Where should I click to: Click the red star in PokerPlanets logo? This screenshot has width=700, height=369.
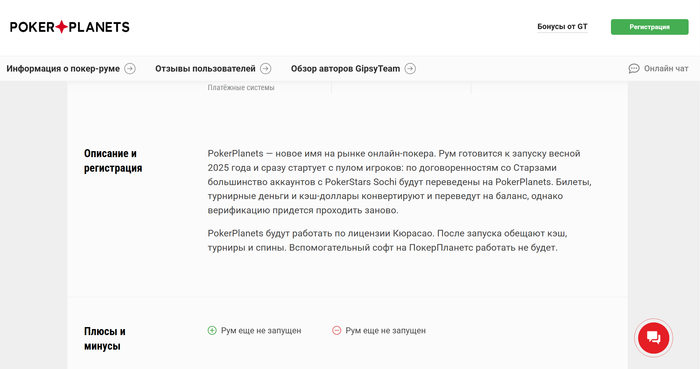pyautogui.click(x=62, y=27)
